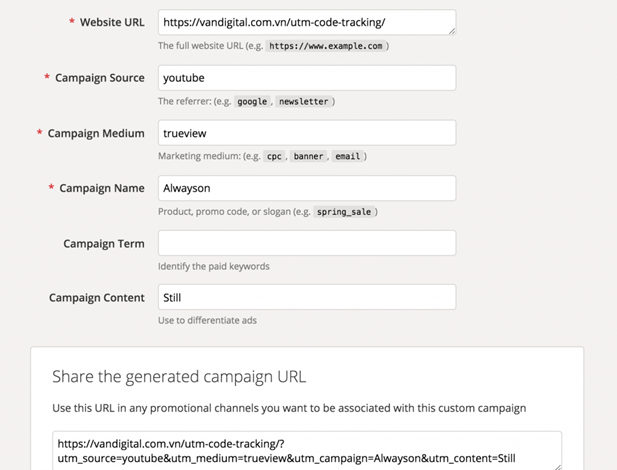Click the google example code chip
This screenshot has width=617, height=470.
(x=252, y=101)
